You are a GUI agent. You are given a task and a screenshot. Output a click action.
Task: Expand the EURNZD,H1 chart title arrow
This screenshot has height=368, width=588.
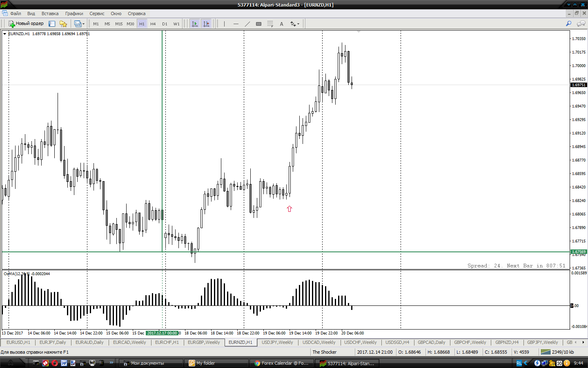[5, 34]
